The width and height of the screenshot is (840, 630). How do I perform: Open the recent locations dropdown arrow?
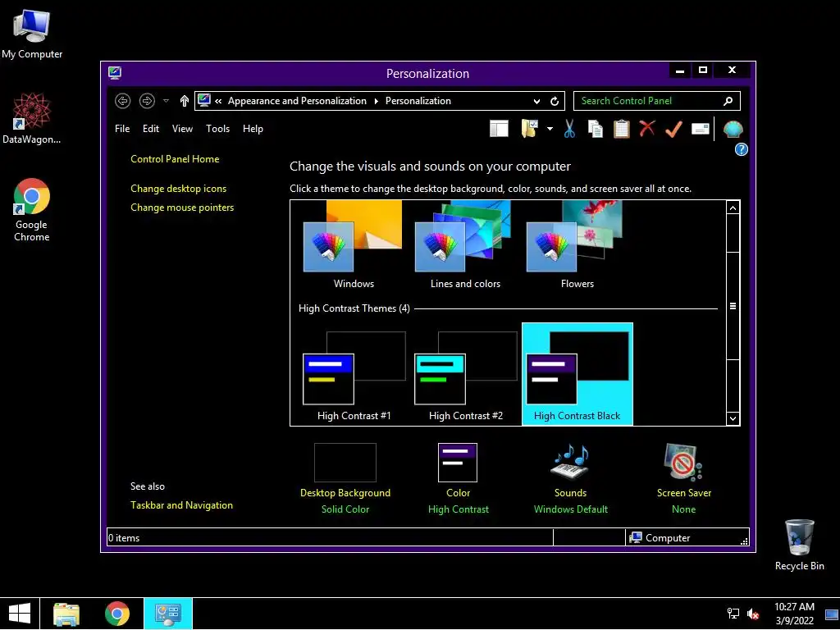pyautogui.click(x=166, y=101)
